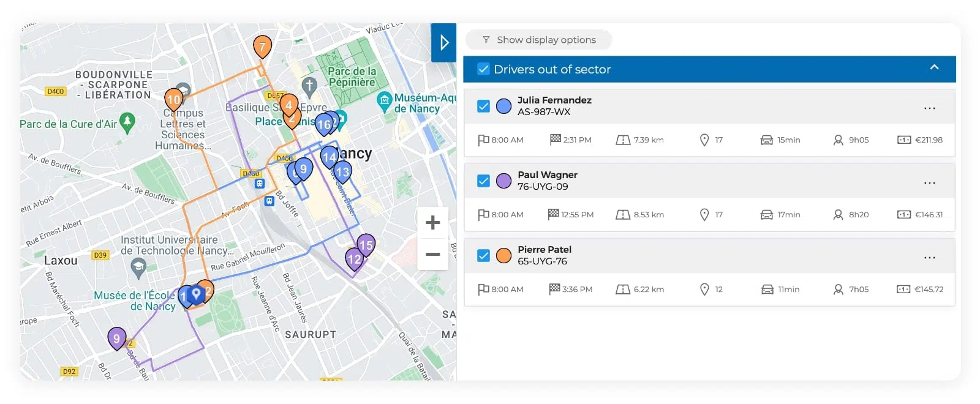Click Julia Fernandez finish flag icon
Screen dimensions: 980x404
click(555, 140)
